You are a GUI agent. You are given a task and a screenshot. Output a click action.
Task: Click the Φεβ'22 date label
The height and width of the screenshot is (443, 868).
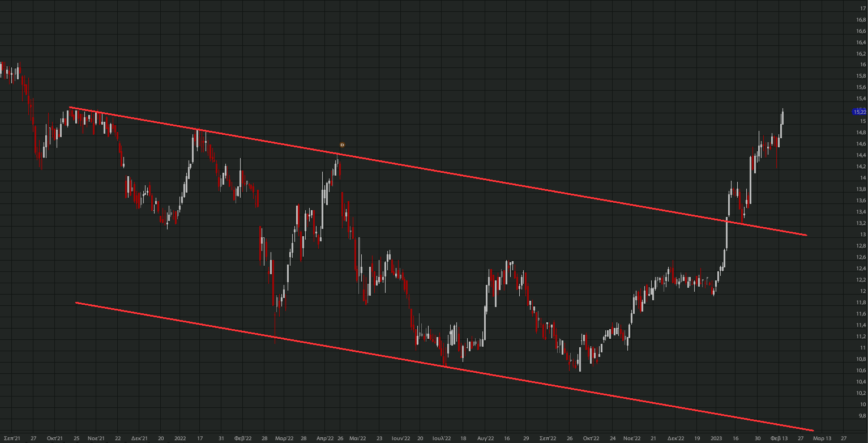[243, 438]
